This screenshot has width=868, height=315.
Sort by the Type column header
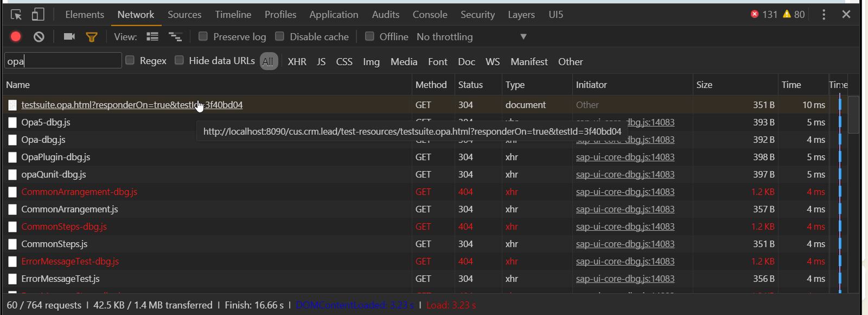click(537, 85)
